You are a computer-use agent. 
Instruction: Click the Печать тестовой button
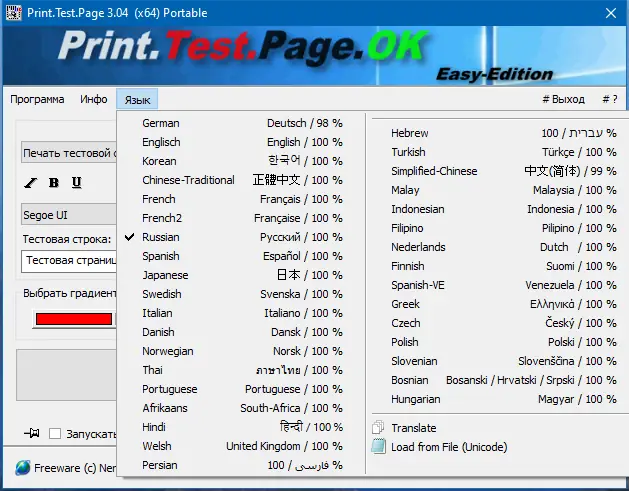click(69, 152)
